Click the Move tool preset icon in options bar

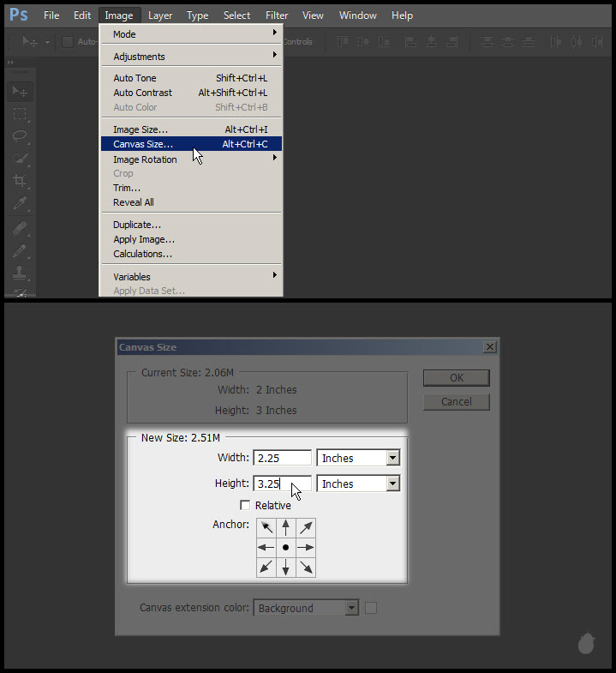30,42
